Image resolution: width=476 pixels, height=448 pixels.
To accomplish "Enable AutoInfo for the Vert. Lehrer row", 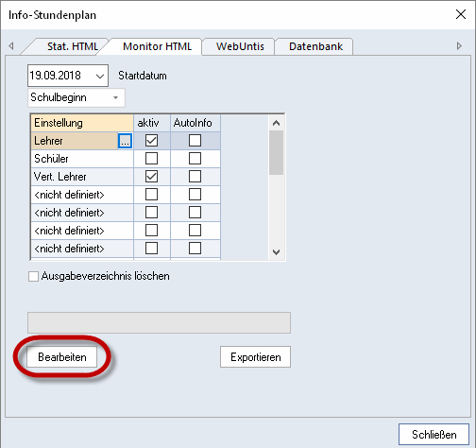I will point(195,177).
